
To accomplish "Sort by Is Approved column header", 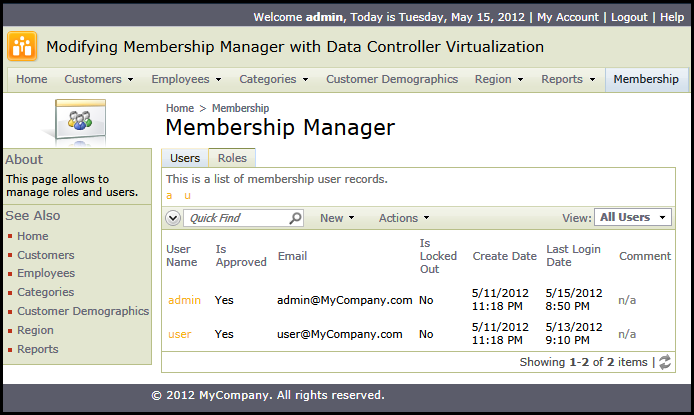I will pyautogui.click(x=241, y=256).
